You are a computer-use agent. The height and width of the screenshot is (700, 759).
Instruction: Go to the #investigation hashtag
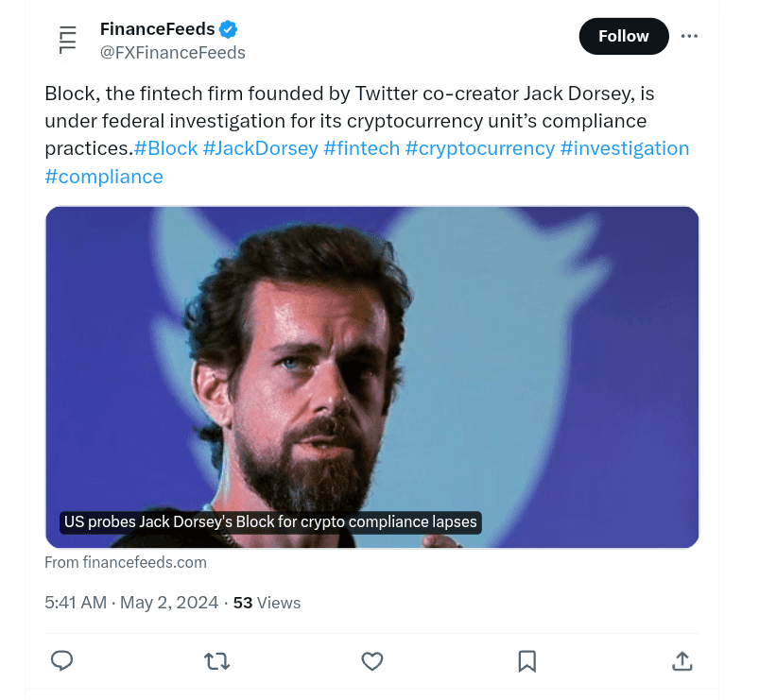click(x=624, y=148)
